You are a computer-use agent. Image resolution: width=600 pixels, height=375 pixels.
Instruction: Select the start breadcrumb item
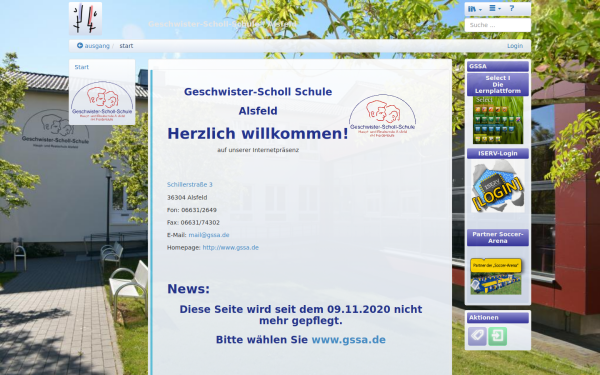(x=126, y=46)
